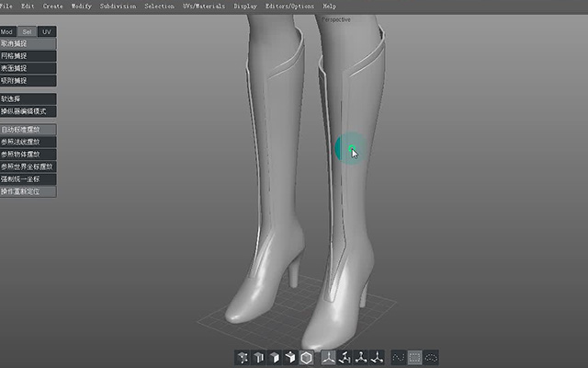Click the 参照世界坐标摆放 button

point(28,167)
